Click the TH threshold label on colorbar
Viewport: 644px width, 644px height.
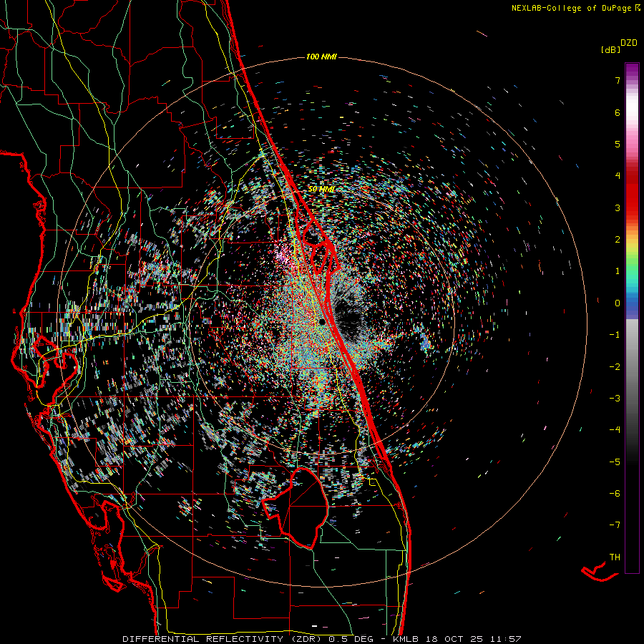point(615,557)
